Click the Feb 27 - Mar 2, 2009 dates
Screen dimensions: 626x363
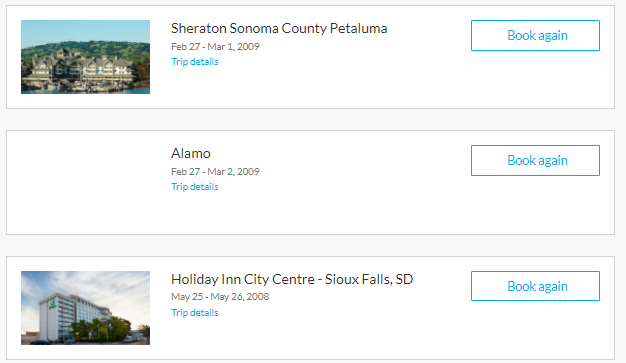(x=215, y=172)
